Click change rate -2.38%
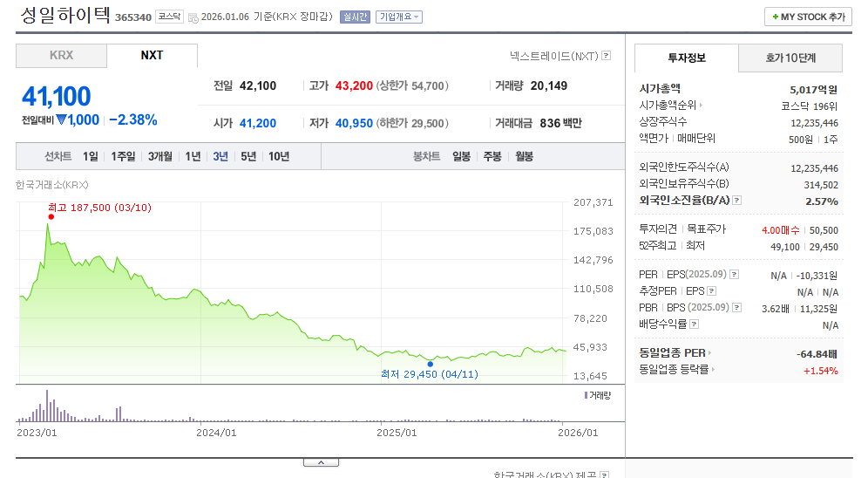 click(x=132, y=119)
